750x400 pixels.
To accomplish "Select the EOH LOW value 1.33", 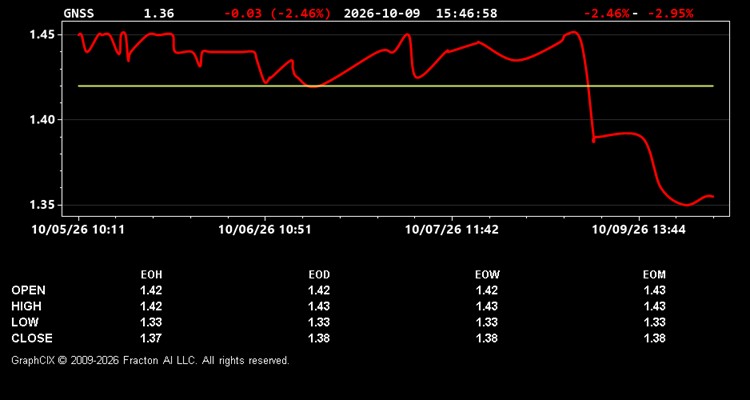I will click(x=151, y=322).
